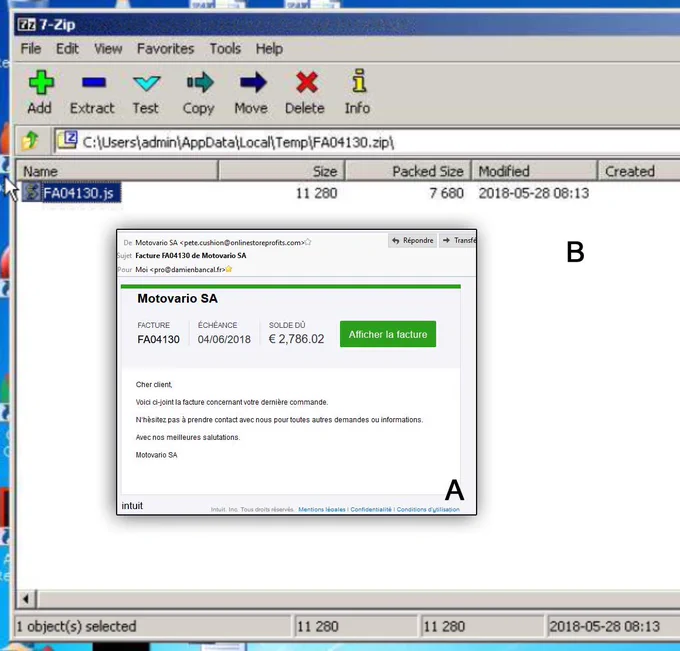Open the Tools menu

[225, 49]
